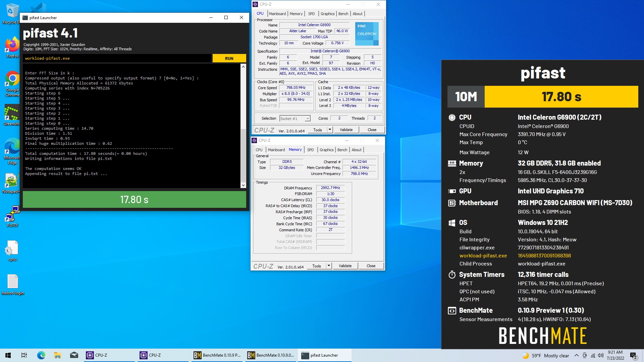This screenshot has height=362, width=644.
Task: Open Mainboard tab in bottom CPU-Z window
Action: [x=276, y=150]
